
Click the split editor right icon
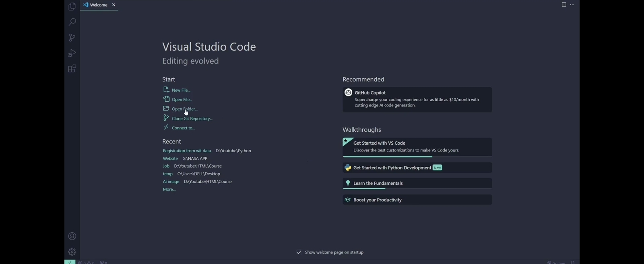tap(564, 5)
